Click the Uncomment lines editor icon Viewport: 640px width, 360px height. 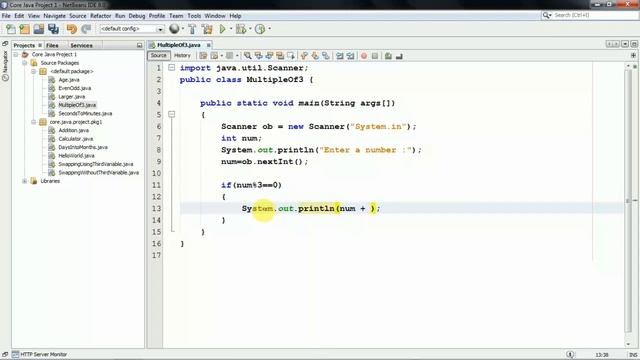coord(399,56)
